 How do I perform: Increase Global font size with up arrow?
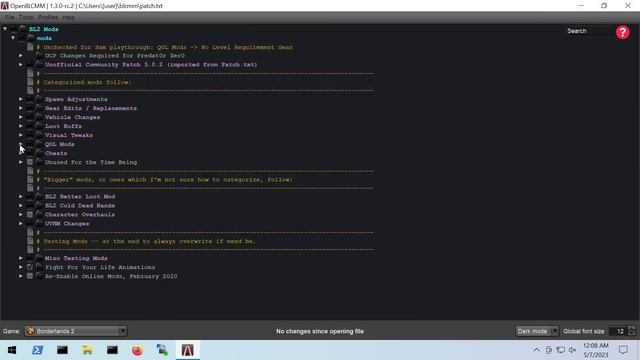point(632,329)
